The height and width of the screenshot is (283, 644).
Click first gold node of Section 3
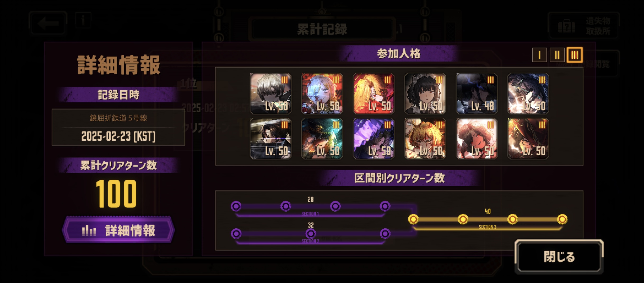(x=413, y=219)
